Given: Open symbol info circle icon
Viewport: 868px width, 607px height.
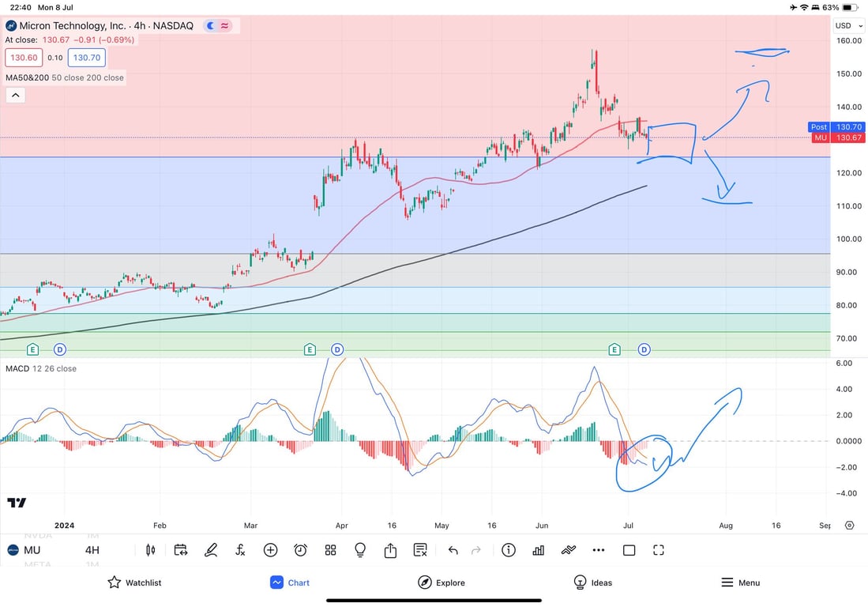Looking at the screenshot, I should [x=508, y=550].
